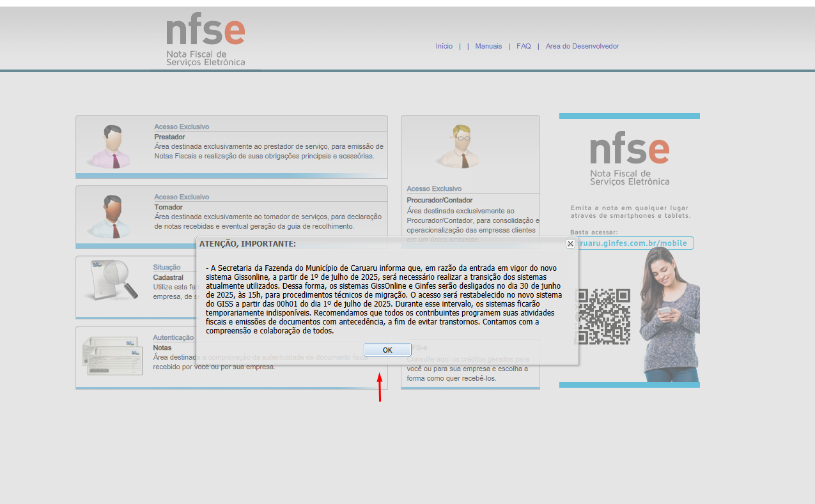Click the Procurador/Contador title text
The image size is (815, 504).
440,200
